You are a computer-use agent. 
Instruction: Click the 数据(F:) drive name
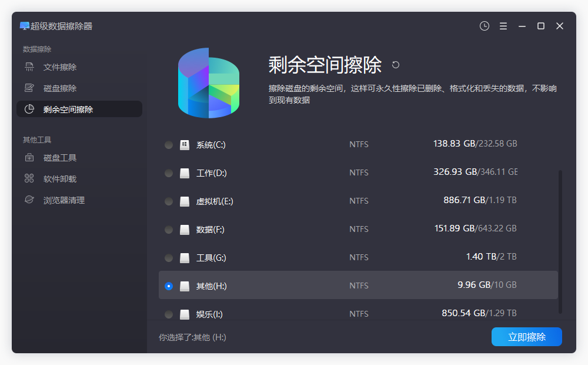210,230
